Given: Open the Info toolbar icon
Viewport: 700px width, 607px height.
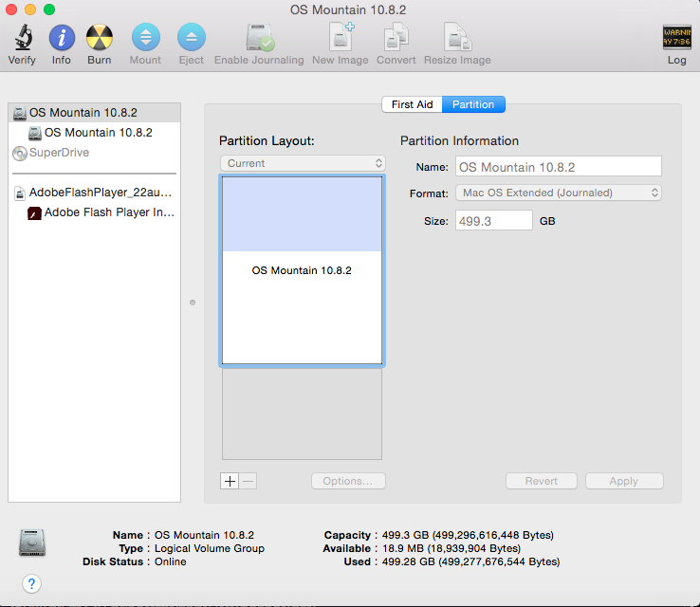Looking at the screenshot, I should (62, 37).
